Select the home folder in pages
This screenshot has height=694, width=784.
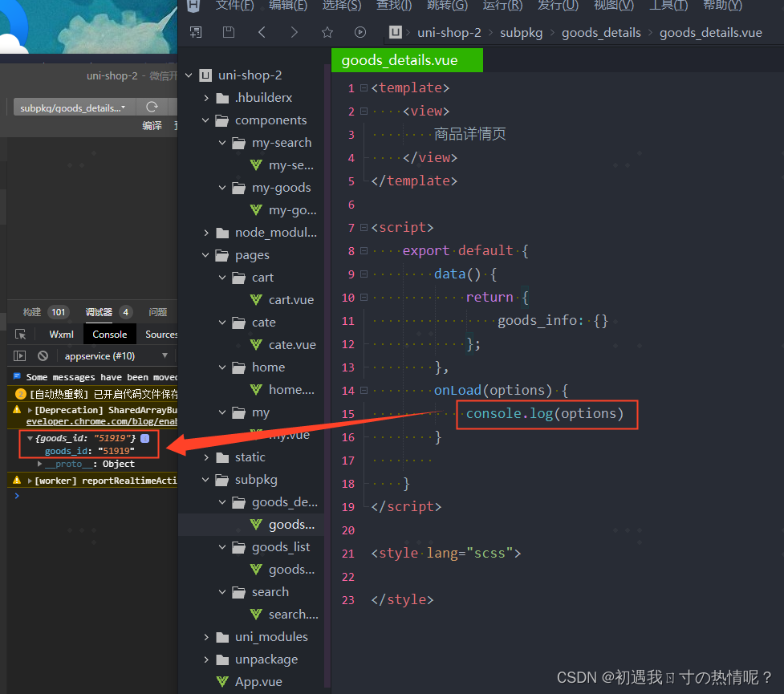pos(268,367)
